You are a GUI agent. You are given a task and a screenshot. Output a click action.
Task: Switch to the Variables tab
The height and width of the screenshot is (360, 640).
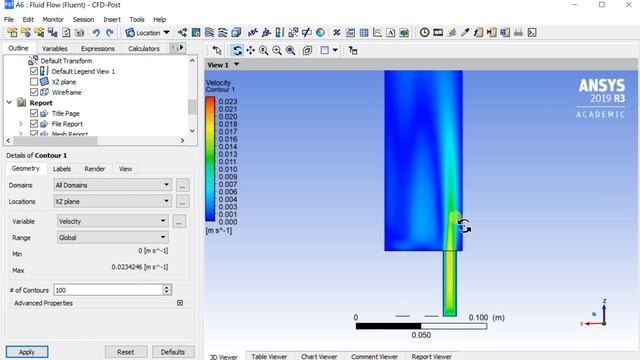point(55,49)
